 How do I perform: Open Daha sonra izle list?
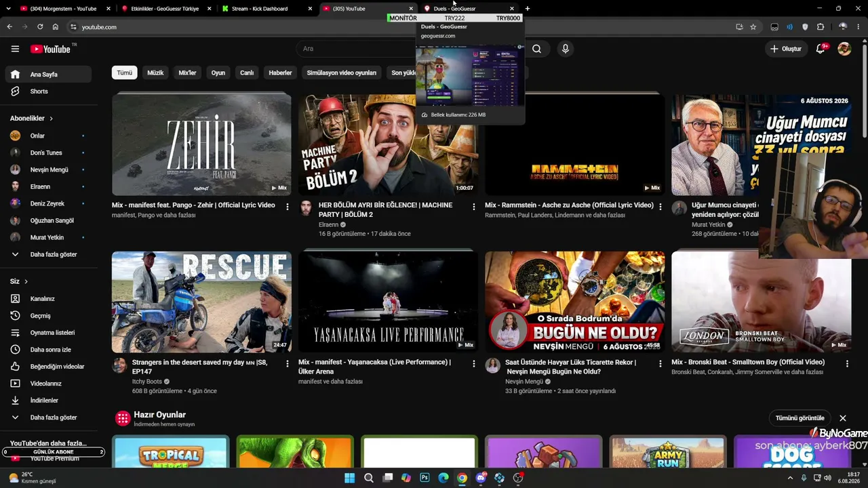47,350
